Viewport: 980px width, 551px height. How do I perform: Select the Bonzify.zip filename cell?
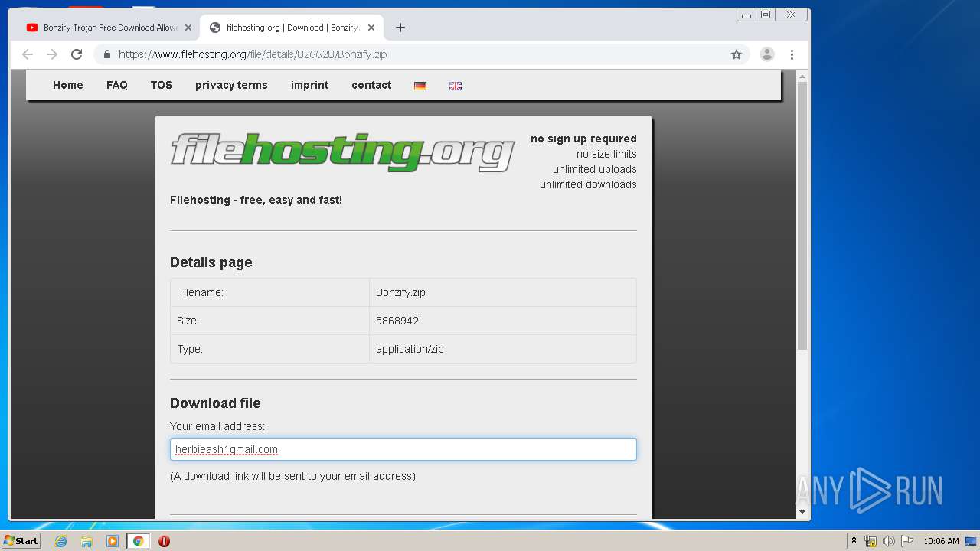pyautogui.click(x=502, y=292)
